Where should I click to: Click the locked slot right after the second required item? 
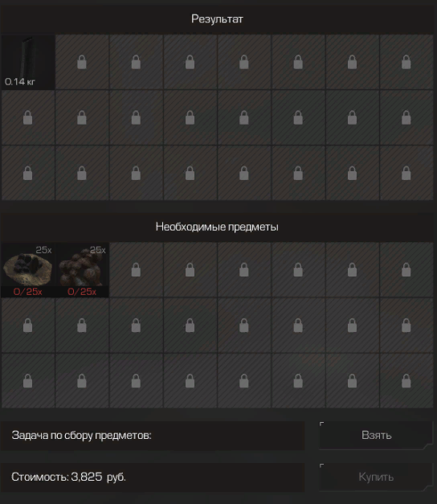pos(136,269)
